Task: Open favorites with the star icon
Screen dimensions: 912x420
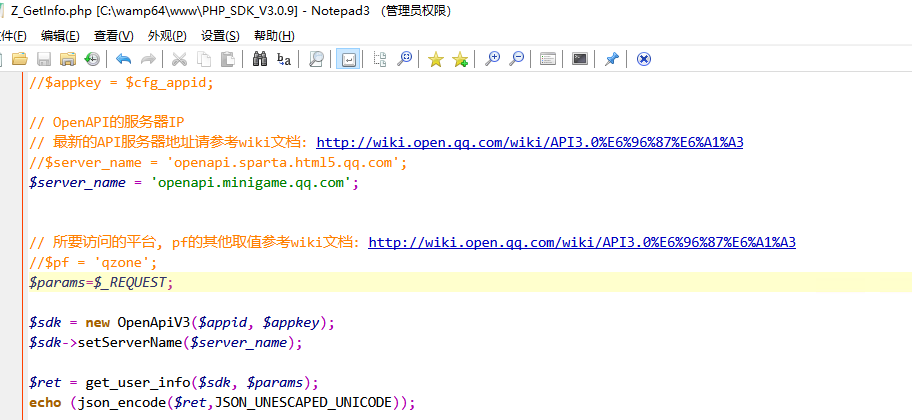Action: point(436,59)
